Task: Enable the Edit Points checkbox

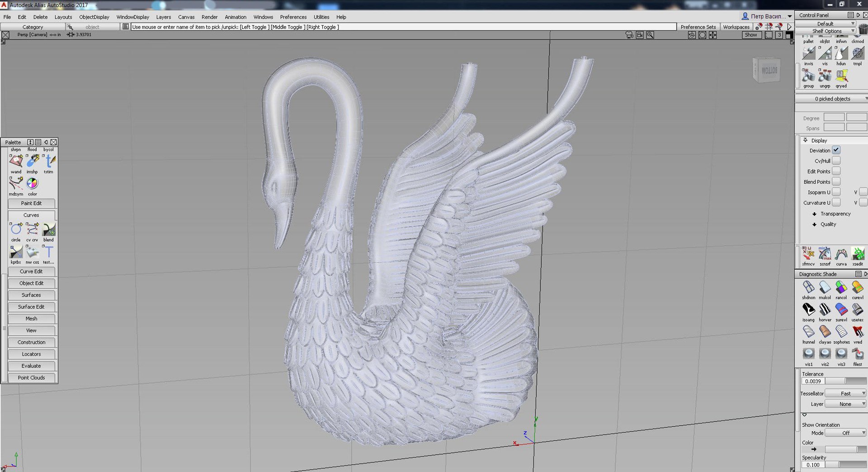Action: click(x=836, y=171)
